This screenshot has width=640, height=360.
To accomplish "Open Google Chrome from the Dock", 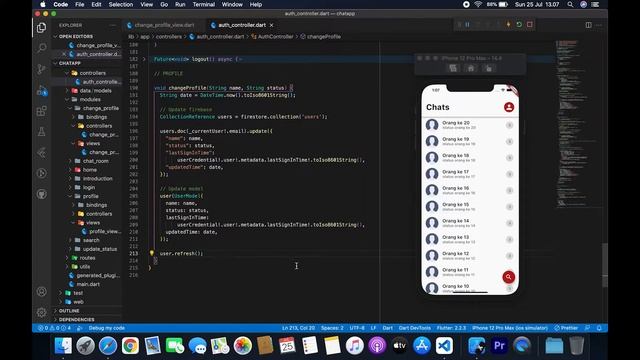I will [130, 346].
